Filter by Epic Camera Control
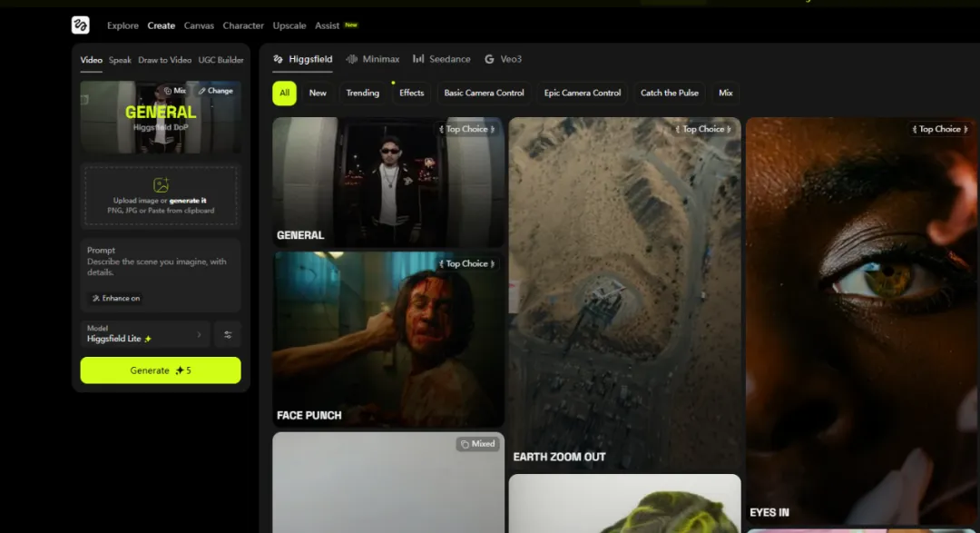This screenshot has height=533, width=980. [583, 93]
